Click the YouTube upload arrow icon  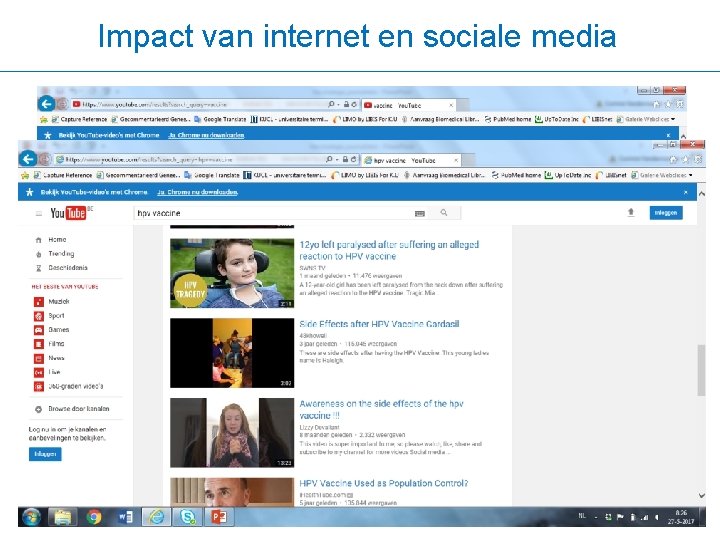pos(631,212)
